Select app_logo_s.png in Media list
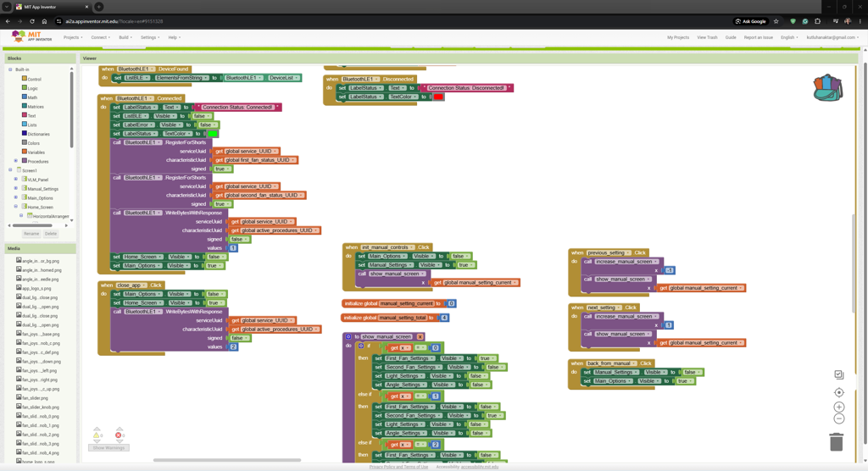Screen dimensions: 868x471 36,288
